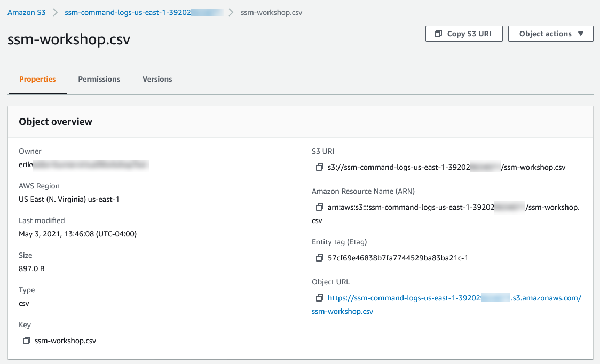
Task: Select the ssm-workshop.csv breadcrumb text
Action: (x=271, y=12)
